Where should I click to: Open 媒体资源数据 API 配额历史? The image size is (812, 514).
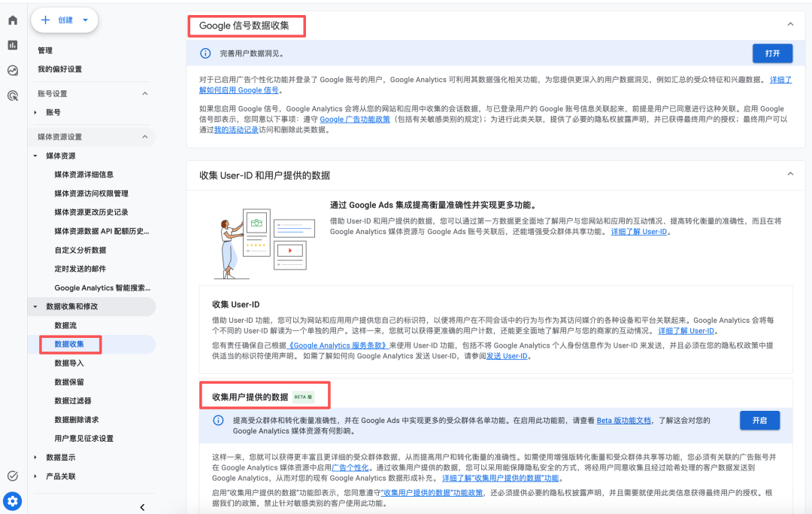101,231
